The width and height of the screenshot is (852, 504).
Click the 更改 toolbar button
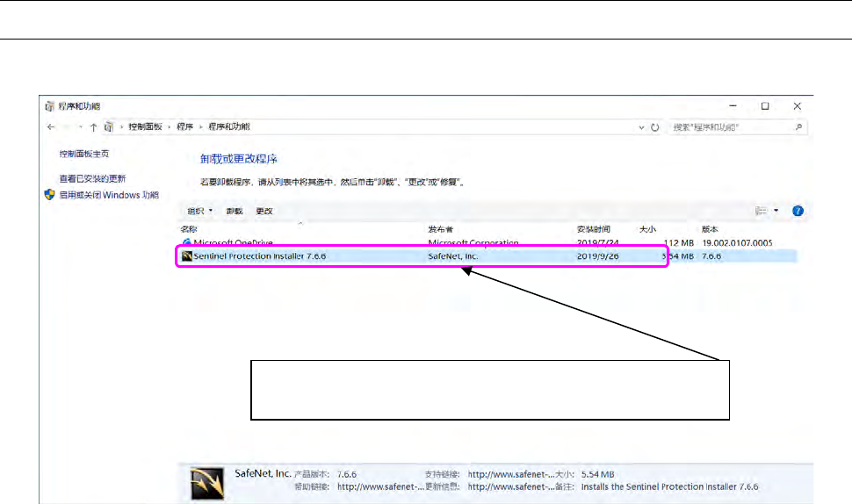click(x=264, y=211)
